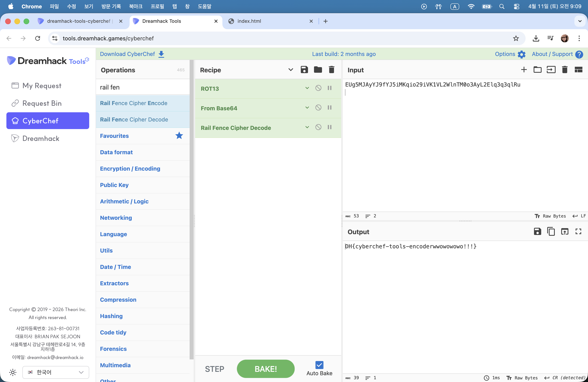Save the recipe with the floppy icon
Viewport: 588px width, 382px height.
(x=304, y=70)
